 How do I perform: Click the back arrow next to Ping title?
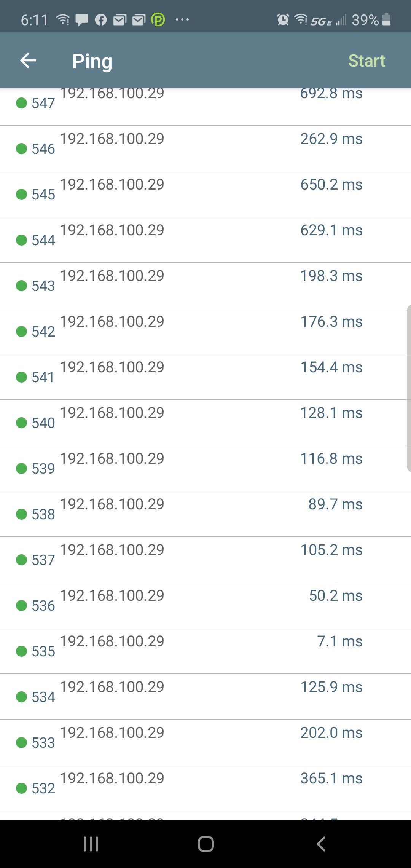point(27,60)
